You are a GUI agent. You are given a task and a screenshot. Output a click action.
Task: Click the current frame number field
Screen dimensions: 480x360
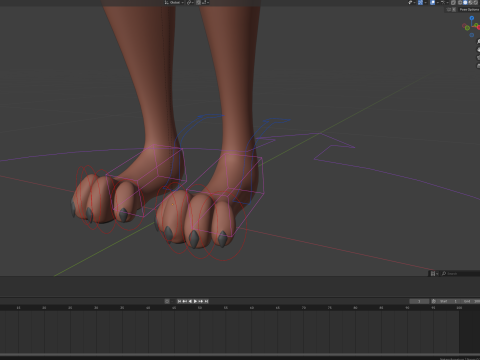419,301
